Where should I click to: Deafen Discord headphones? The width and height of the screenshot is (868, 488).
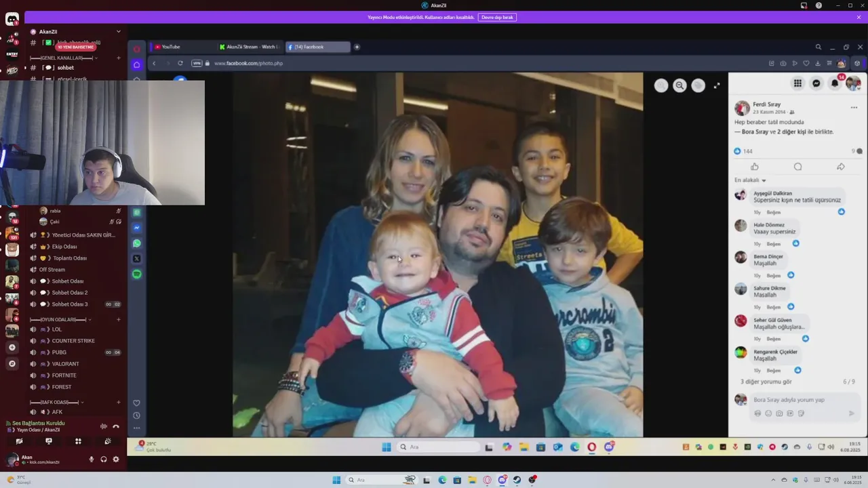[104, 459]
